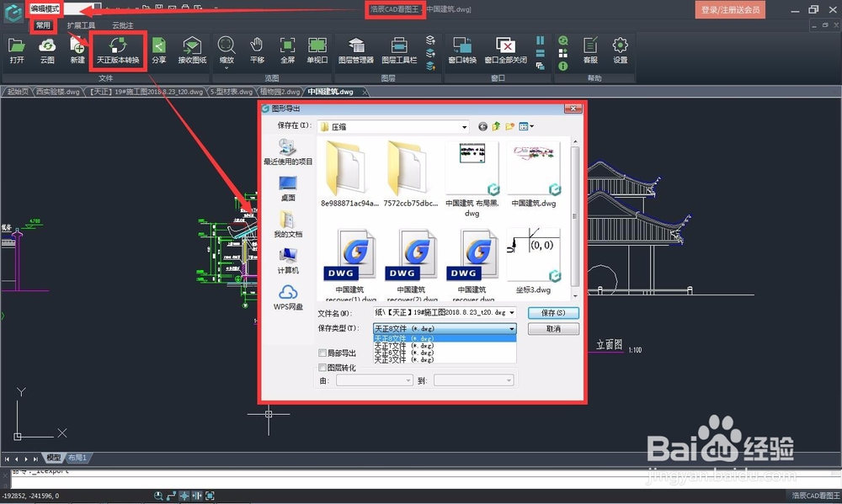Switch to the 常用 ribbon tab
The image size is (842, 504).
click(43, 25)
